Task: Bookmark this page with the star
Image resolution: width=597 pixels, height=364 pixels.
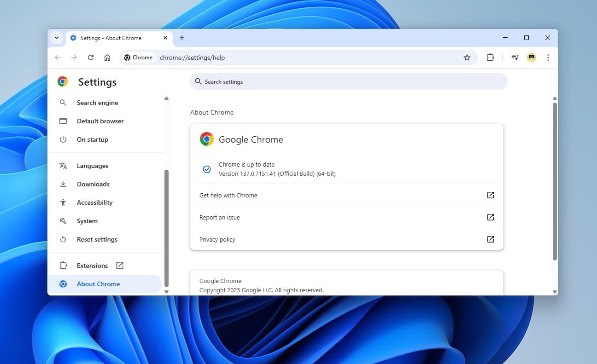Action: tap(467, 58)
